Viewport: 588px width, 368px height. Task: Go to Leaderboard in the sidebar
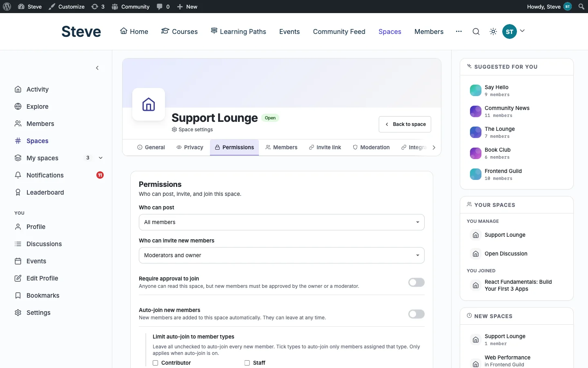pos(59,192)
